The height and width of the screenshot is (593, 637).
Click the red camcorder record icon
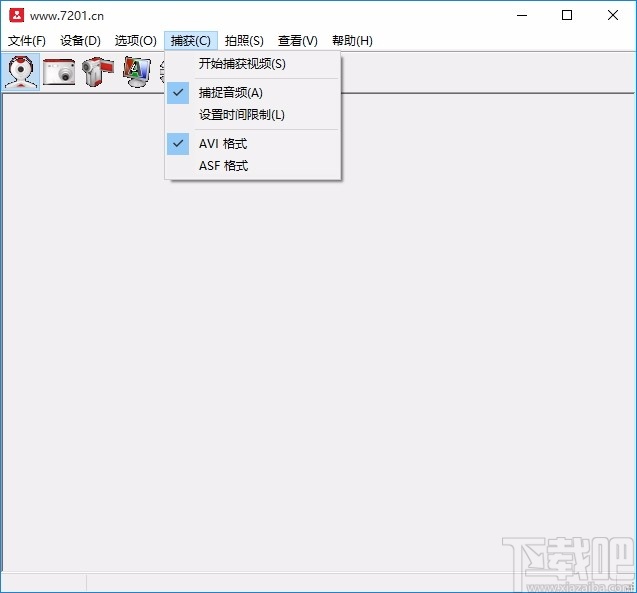point(98,72)
